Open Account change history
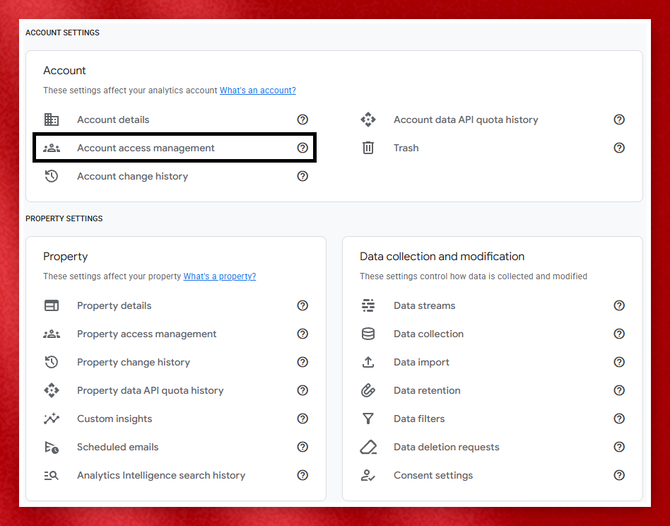This screenshot has height=526, width=670. tap(132, 176)
